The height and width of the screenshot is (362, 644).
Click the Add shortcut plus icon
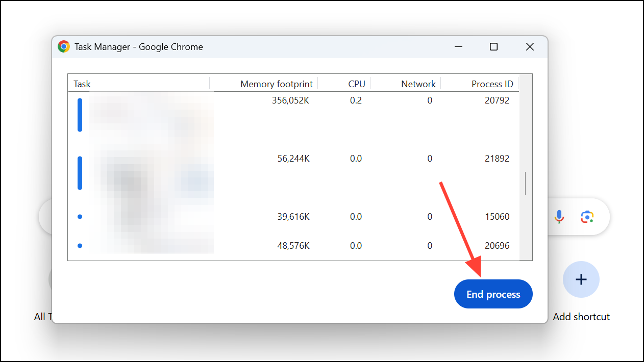581,279
